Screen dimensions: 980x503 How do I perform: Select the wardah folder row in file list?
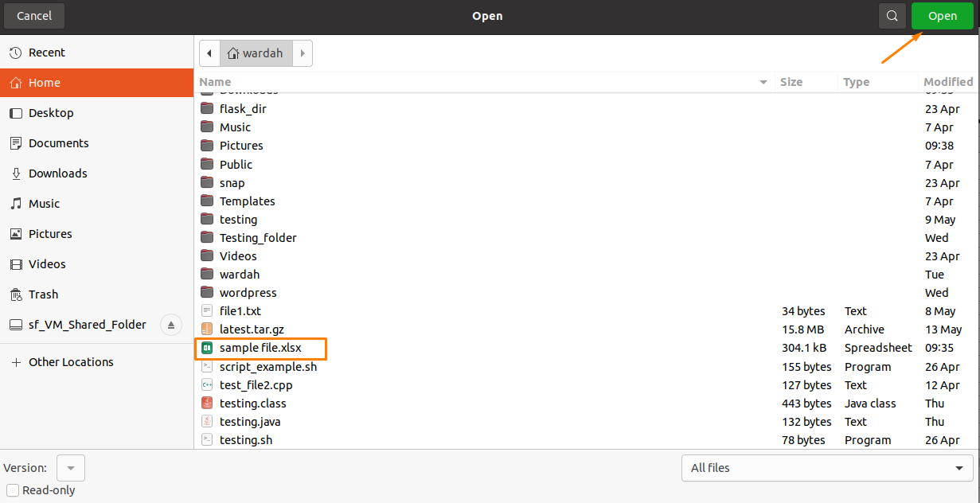(584, 275)
